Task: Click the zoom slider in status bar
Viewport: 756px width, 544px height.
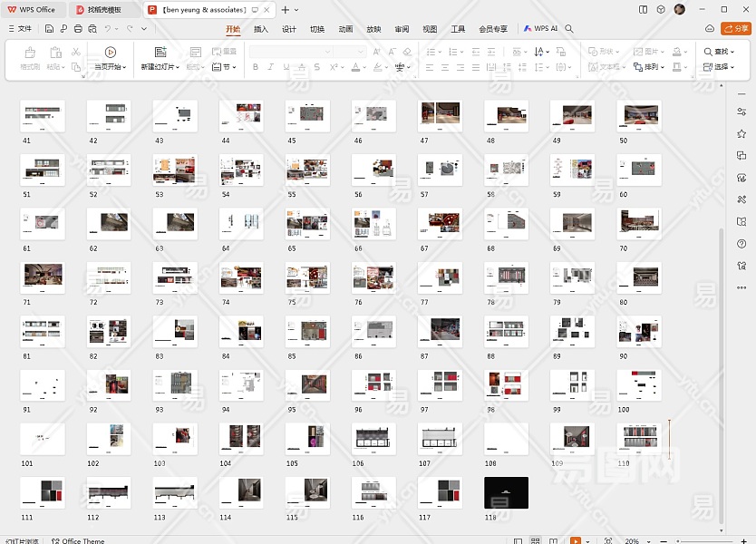Action: coord(680,540)
